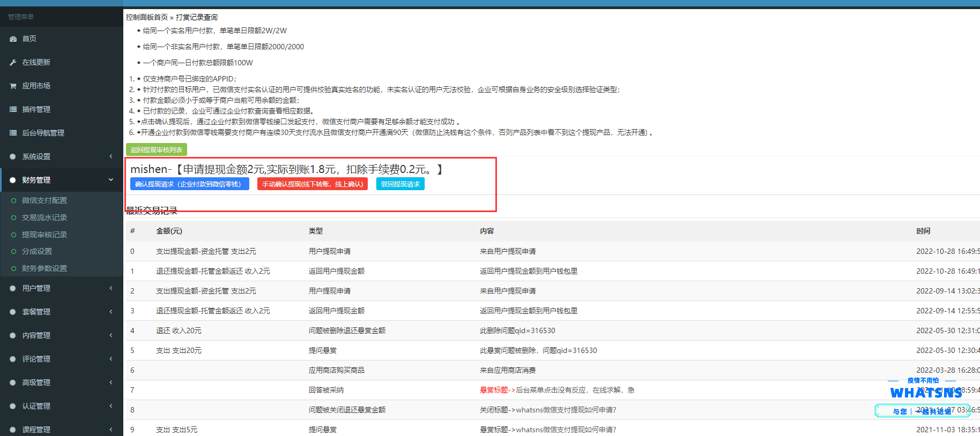Click the circle icon beside 分成设置

(x=14, y=251)
